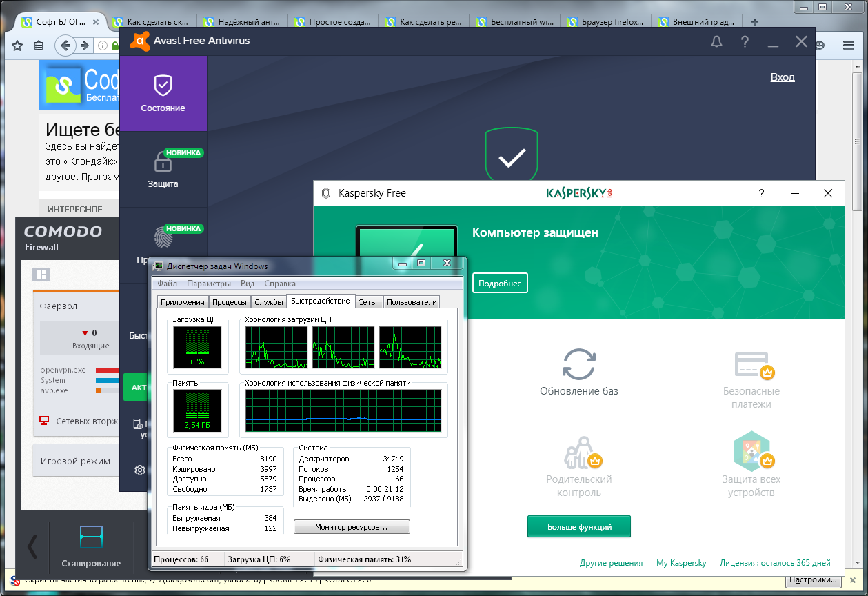Image resolution: width=868 pixels, height=596 pixels.
Task: Click Игровой режим in Comodo
Action: pyautogui.click(x=75, y=461)
